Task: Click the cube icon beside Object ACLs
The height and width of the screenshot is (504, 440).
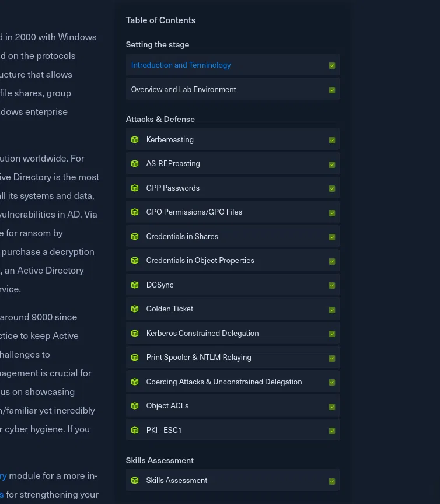Action: point(135,406)
